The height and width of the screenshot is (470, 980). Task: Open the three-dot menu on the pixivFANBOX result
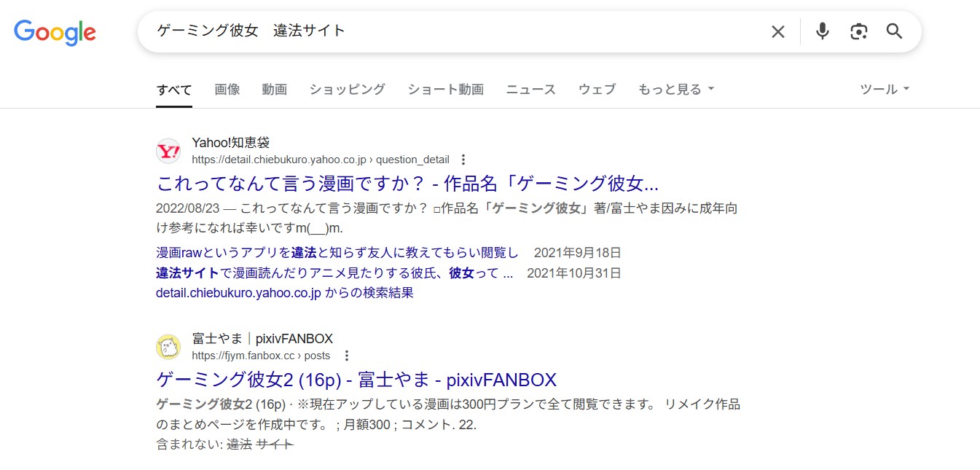pos(346,355)
